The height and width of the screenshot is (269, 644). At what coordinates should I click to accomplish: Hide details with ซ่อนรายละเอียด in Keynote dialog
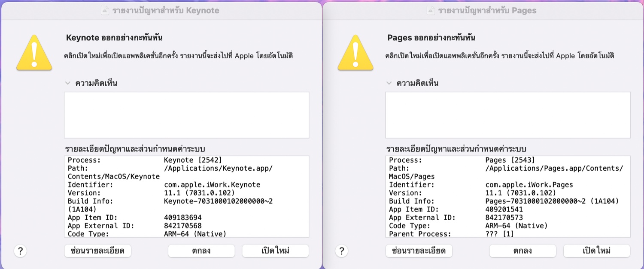(x=97, y=251)
